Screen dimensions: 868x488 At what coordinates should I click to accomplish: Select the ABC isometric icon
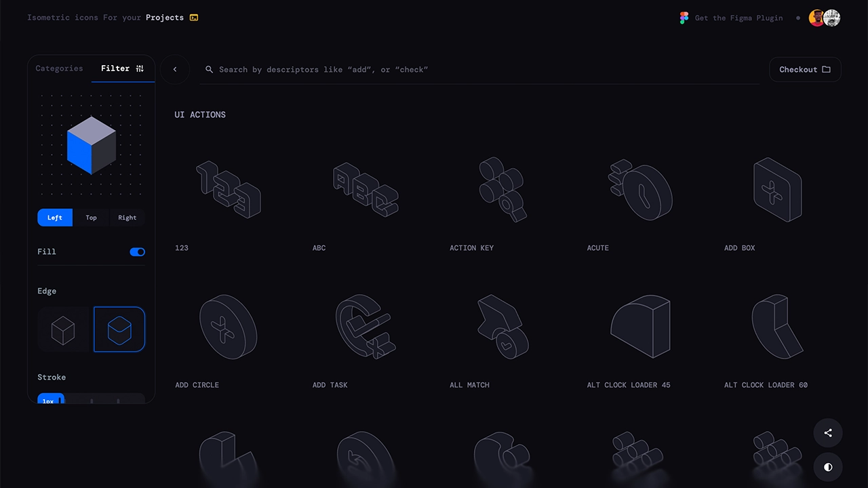click(366, 189)
